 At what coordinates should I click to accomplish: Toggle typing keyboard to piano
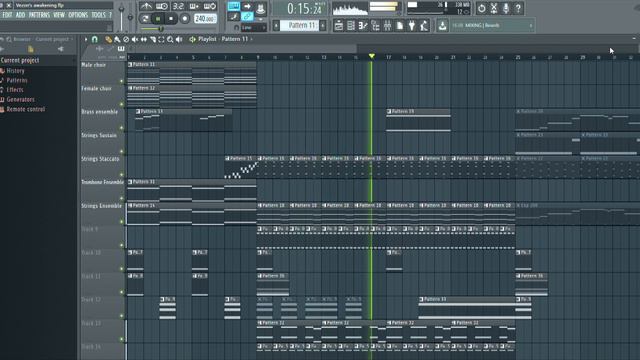[233, 6]
